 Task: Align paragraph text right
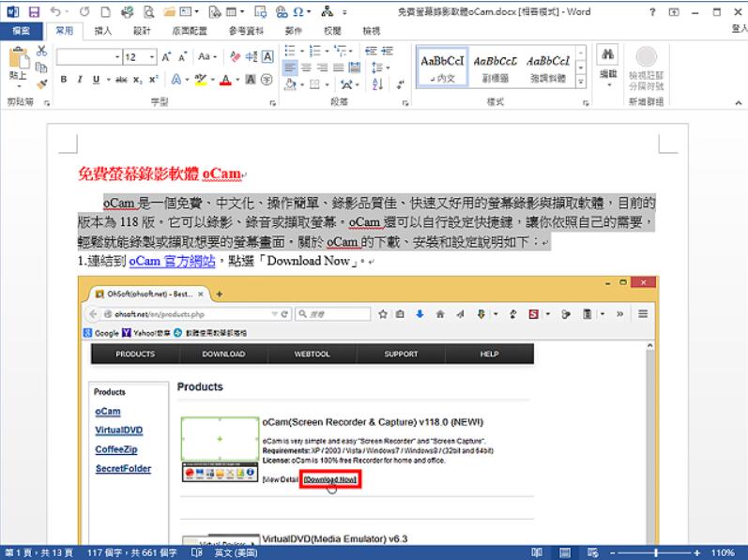coord(323,68)
